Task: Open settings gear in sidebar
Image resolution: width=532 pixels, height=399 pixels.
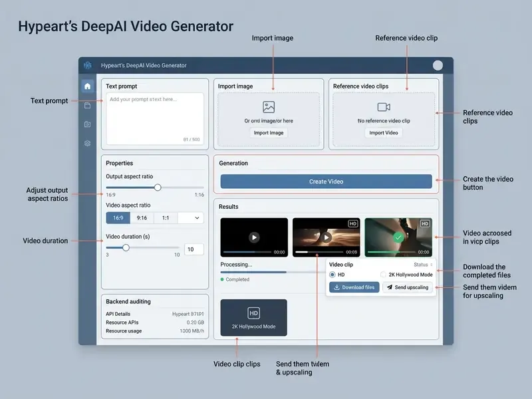Action: (87, 143)
